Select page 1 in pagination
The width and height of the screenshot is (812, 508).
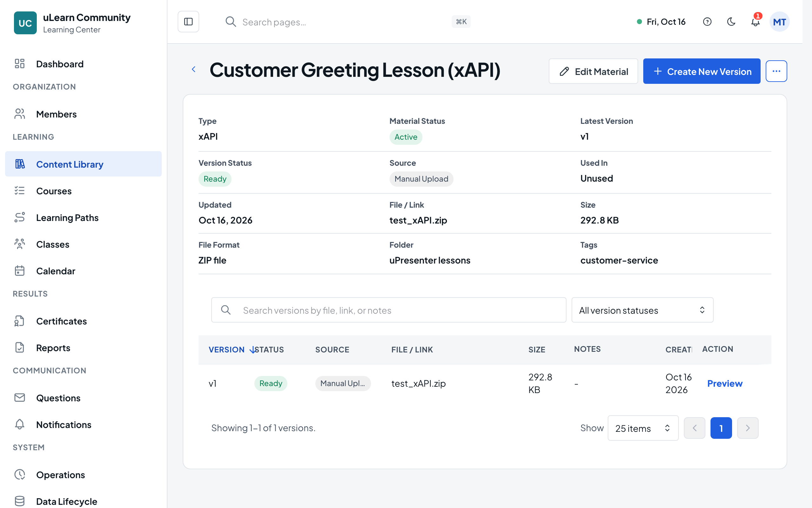click(721, 428)
